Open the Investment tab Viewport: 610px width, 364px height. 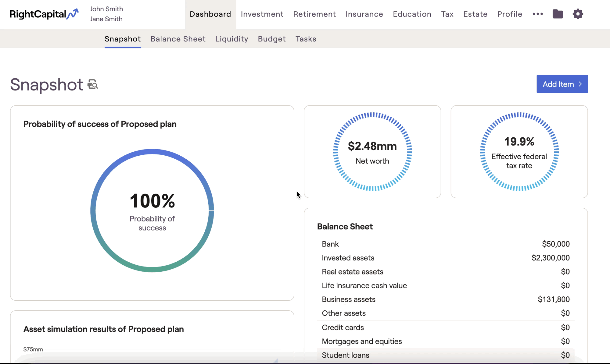(262, 14)
